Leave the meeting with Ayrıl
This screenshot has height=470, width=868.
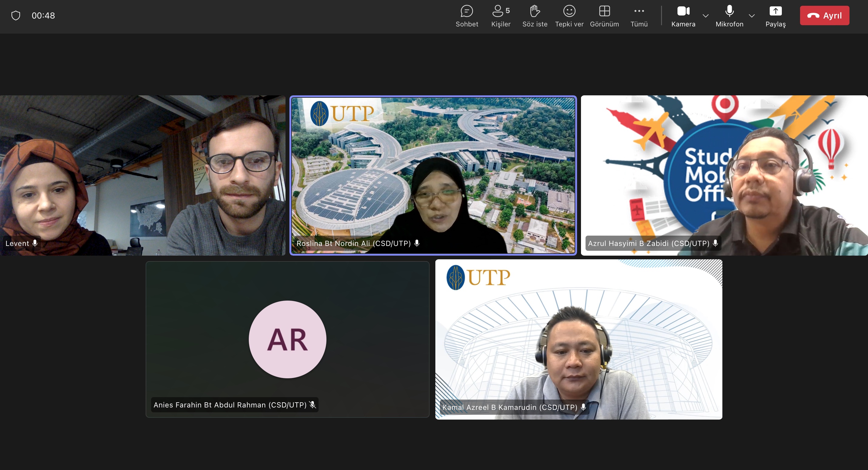[824, 15]
